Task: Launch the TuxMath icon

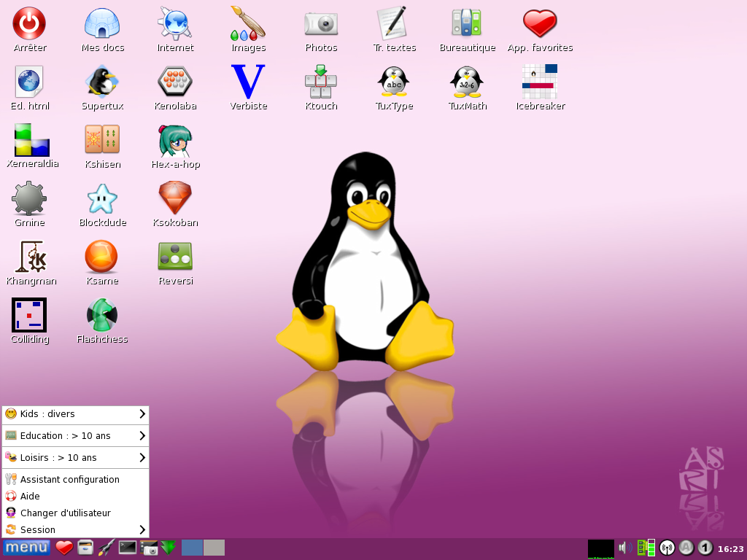Action: (x=467, y=82)
